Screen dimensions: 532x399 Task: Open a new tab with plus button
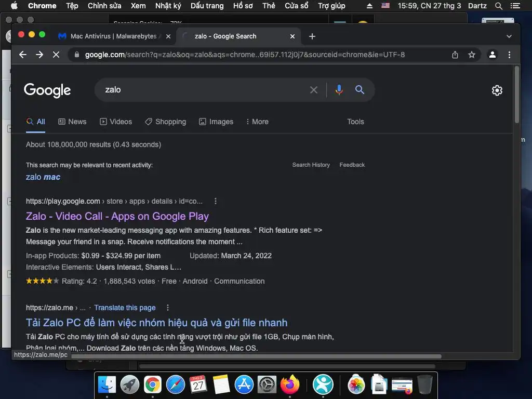click(312, 36)
